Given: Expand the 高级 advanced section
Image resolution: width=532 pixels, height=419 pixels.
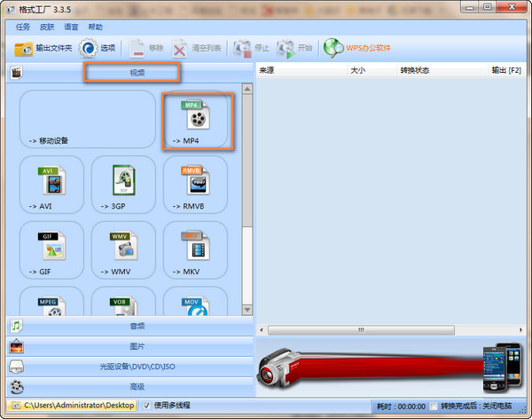Looking at the screenshot, I should tap(129, 386).
